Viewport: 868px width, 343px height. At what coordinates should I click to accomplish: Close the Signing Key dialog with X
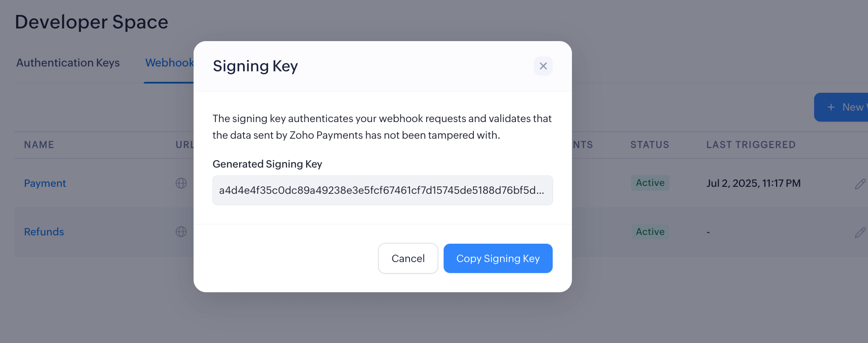(x=543, y=66)
